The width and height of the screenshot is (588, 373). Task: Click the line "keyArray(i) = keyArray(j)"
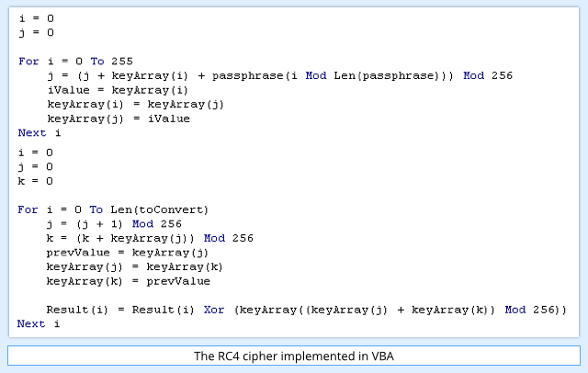pyautogui.click(x=135, y=104)
